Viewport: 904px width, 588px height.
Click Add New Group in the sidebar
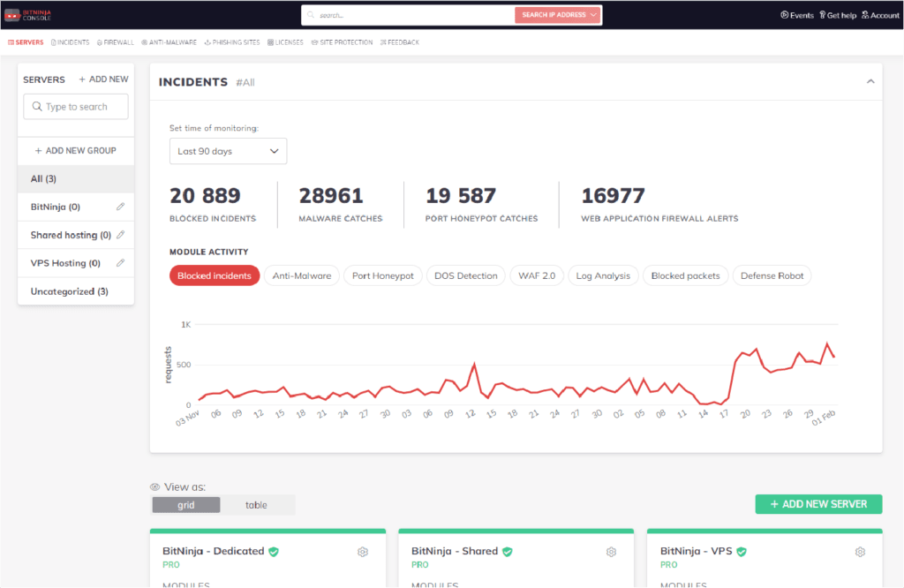click(75, 150)
